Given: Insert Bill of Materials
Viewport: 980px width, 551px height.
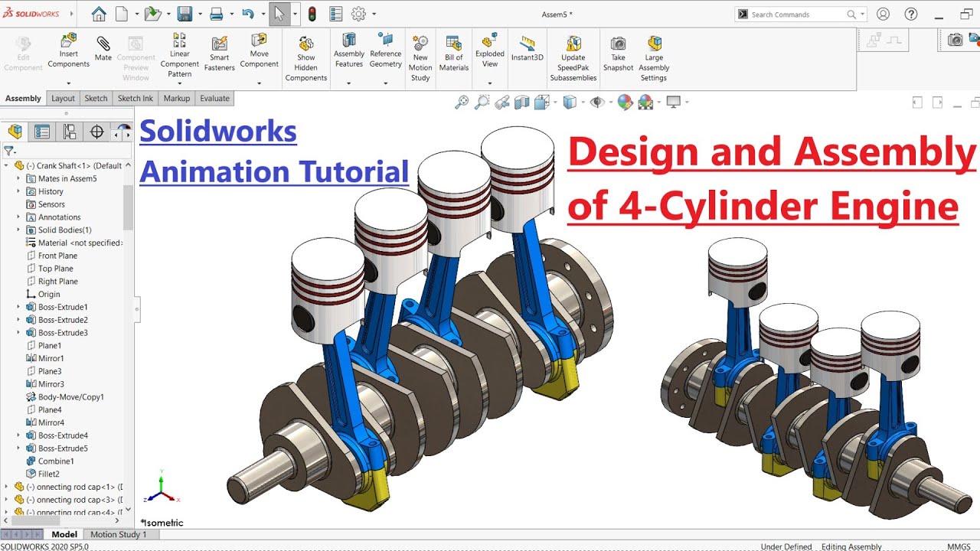Looking at the screenshot, I should tap(454, 54).
